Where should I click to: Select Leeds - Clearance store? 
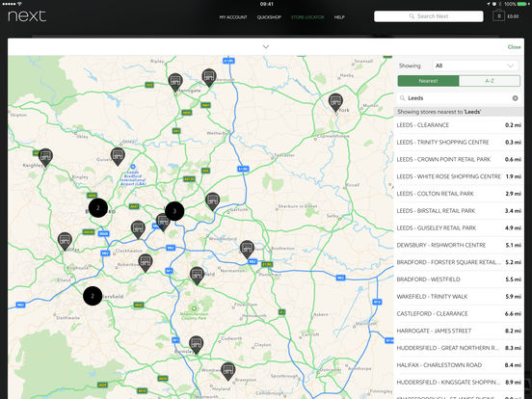tap(459, 125)
